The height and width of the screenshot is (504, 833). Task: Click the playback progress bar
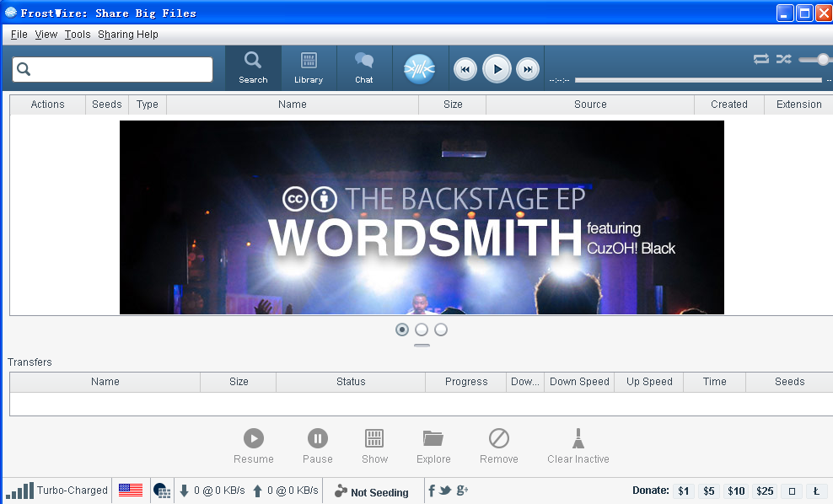point(698,80)
